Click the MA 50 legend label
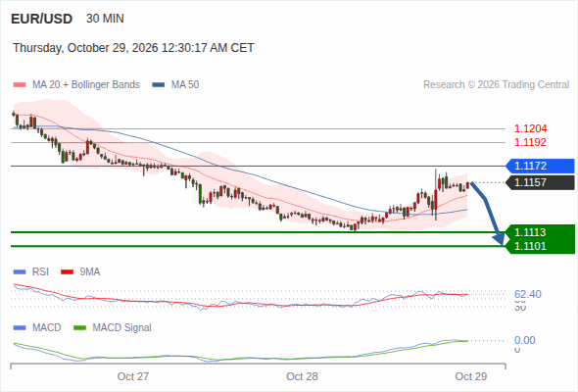578x392 pixels. [185, 85]
